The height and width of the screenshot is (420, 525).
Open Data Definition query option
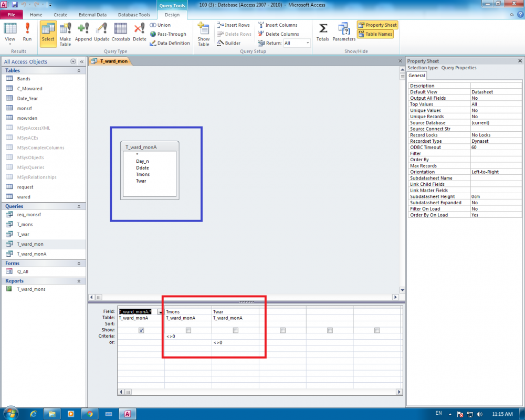(x=170, y=43)
